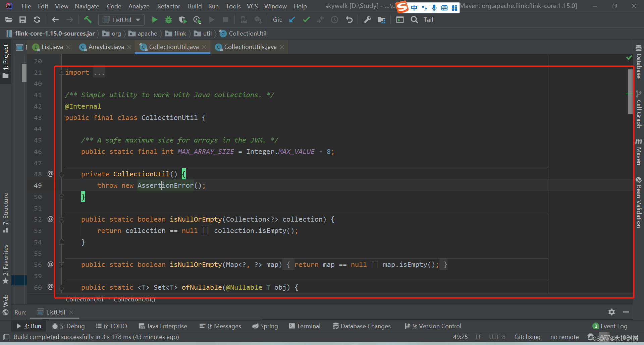Open the Event Log
644x345 pixels.
click(x=610, y=326)
